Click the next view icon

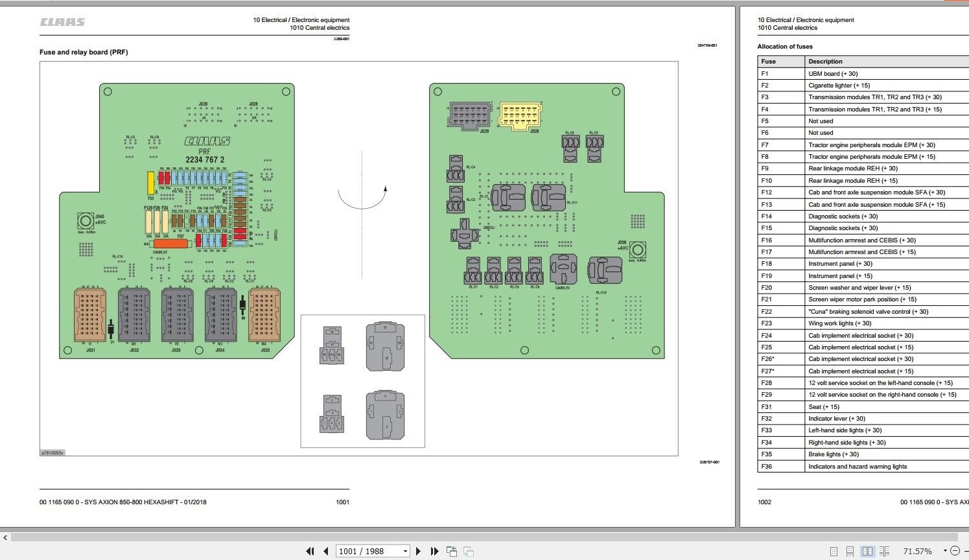coord(468,551)
